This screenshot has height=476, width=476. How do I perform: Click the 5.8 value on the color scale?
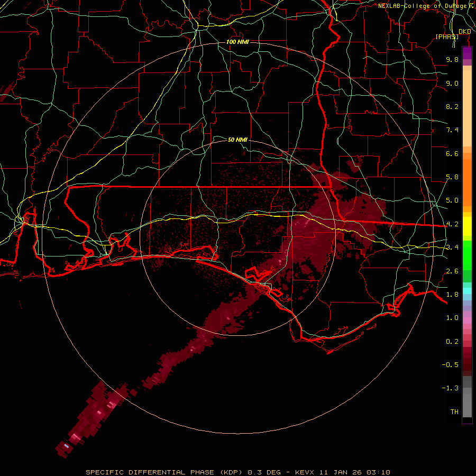pos(452,177)
